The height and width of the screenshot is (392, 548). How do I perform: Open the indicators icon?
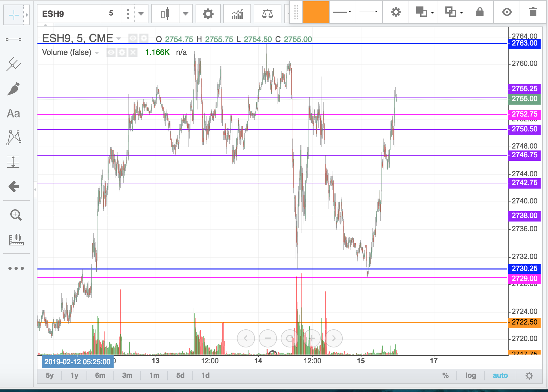click(x=237, y=14)
